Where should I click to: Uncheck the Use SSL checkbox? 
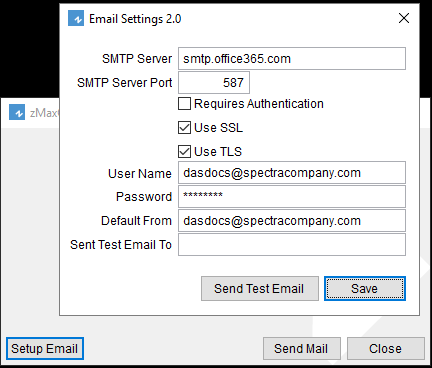pyautogui.click(x=184, y=128)
